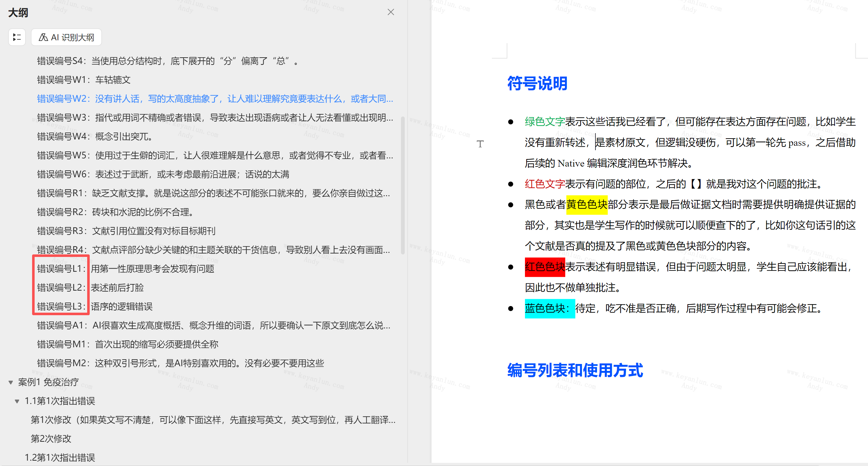The width and height of the screenshot is (868, 466).
Task: Open 1.2第1次指出错误 heading
Action: point(60,457)
